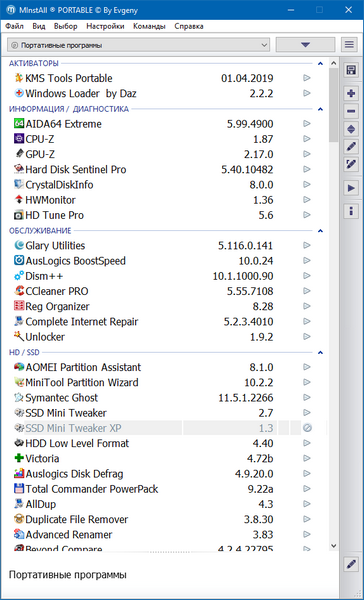Screen dimensions: 364x600
Task: Click the hamburger menu button at top right
Action: pyautogui.click(x=349, y=45)
